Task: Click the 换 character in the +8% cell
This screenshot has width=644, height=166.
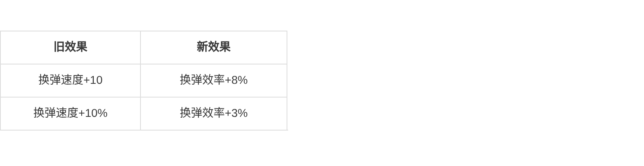Action: (x=186, y=80)
